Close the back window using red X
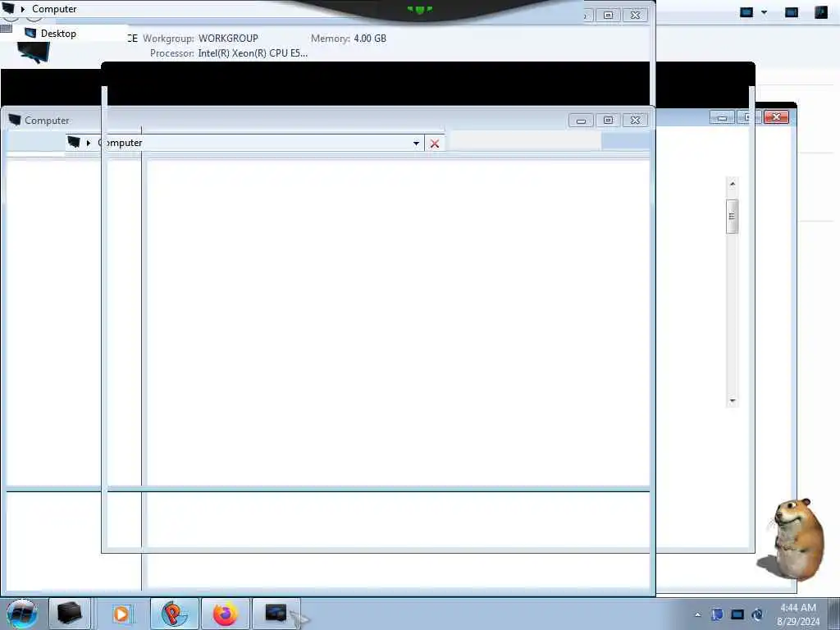The width and height of the screenshot is (840, 630). (776, 116)
